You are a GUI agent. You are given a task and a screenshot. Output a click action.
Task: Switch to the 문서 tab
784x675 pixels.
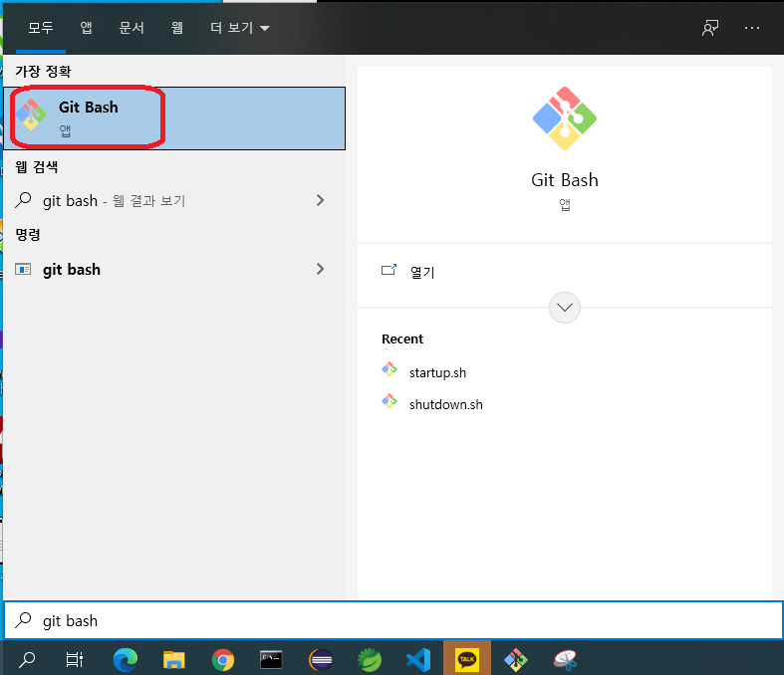pos(131,28)
